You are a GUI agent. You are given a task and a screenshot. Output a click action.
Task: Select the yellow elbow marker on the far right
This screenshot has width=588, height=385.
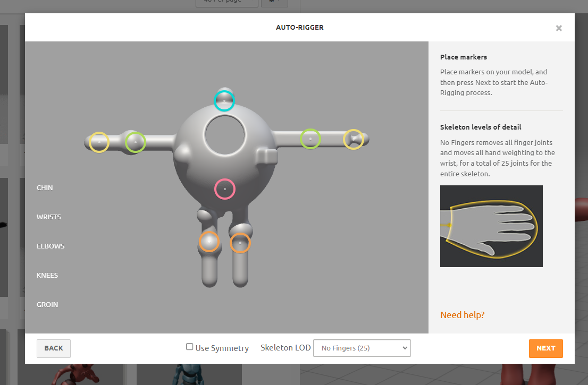point(354,139)
